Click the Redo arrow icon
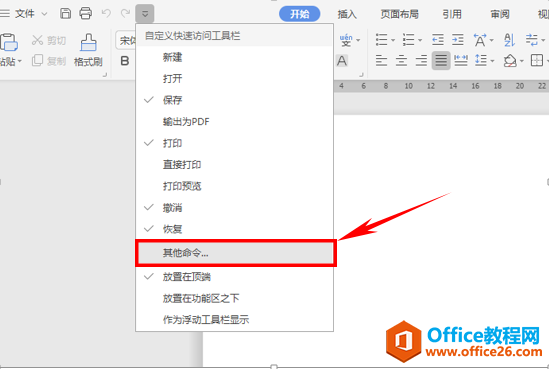This screenshot has height=369, width=549. tap(125, 14)
